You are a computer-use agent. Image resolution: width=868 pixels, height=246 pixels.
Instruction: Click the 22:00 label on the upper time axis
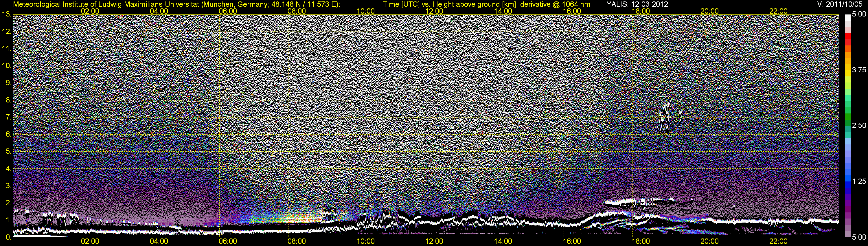(x=778, y=11)
